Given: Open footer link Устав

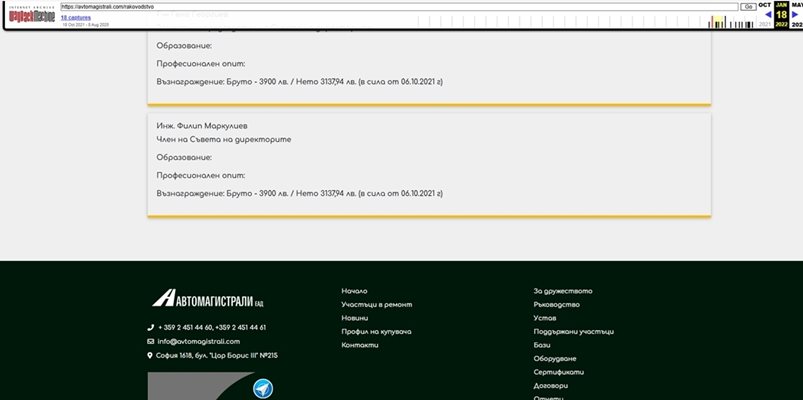Looking at the screenshot, I should point(545,318).
